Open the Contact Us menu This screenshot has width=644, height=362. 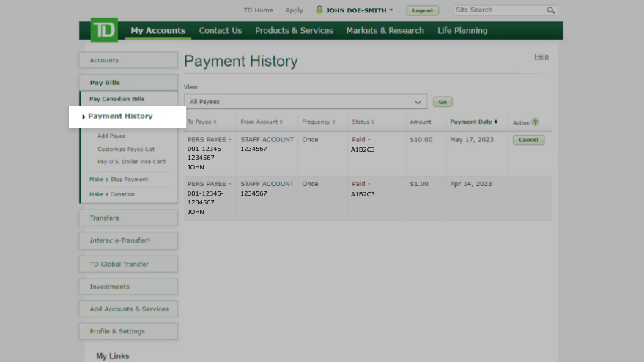221,30
